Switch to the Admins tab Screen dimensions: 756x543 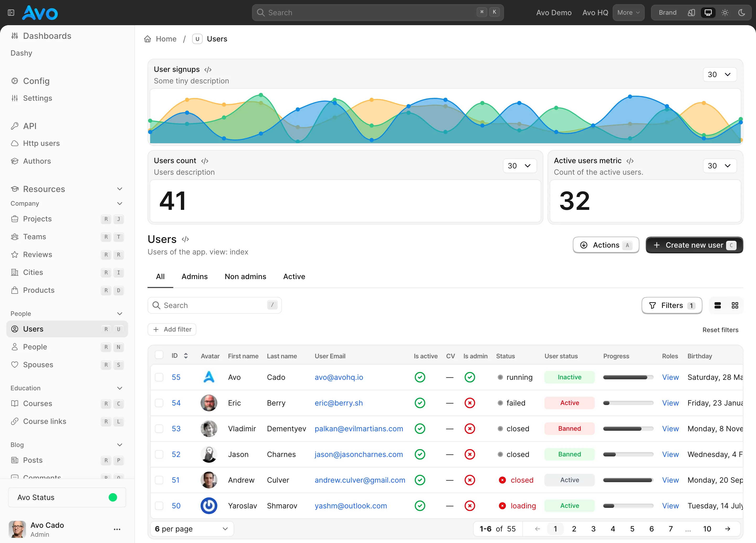[x=194, y=276]
